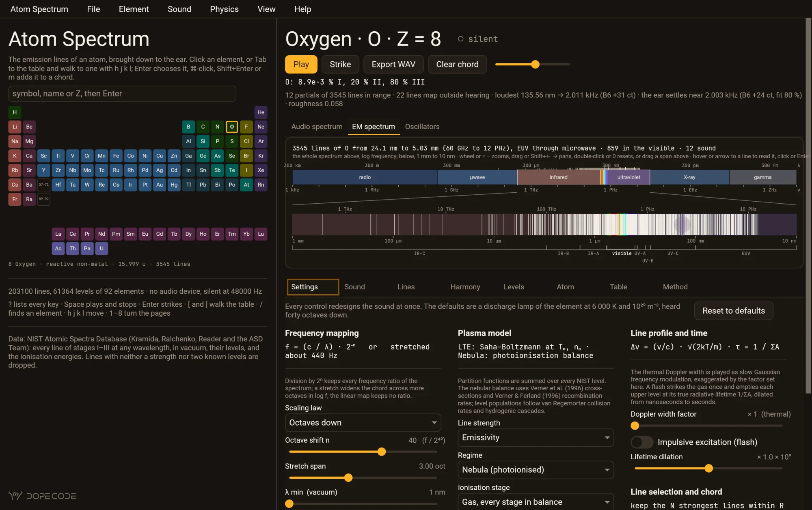Open the Harmony settings tab
Screen dimensions: 812x510
pyautogui.click(x=465, y=287)
